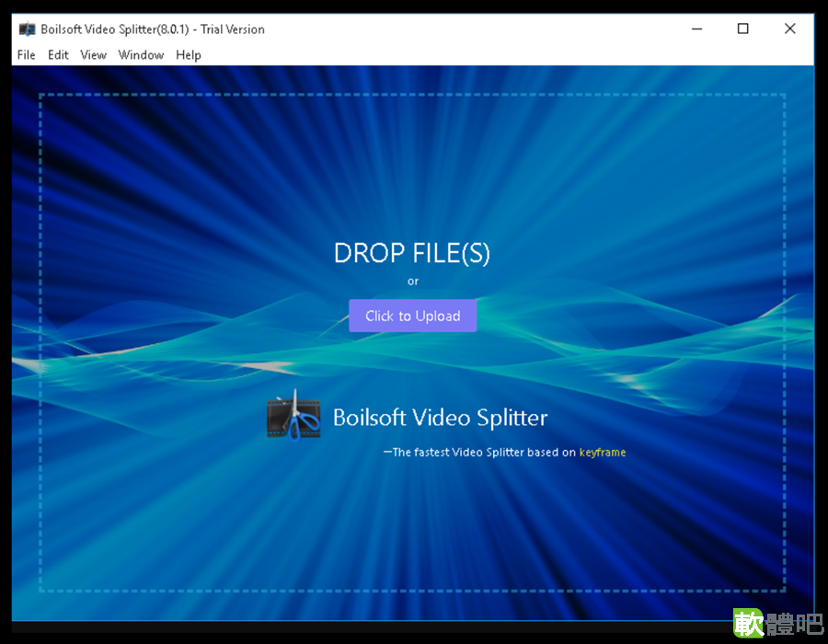The image size is (828, 644).
Task: Click the app icon in title bar
Action: pyautogui.click(x=27, y=29)
